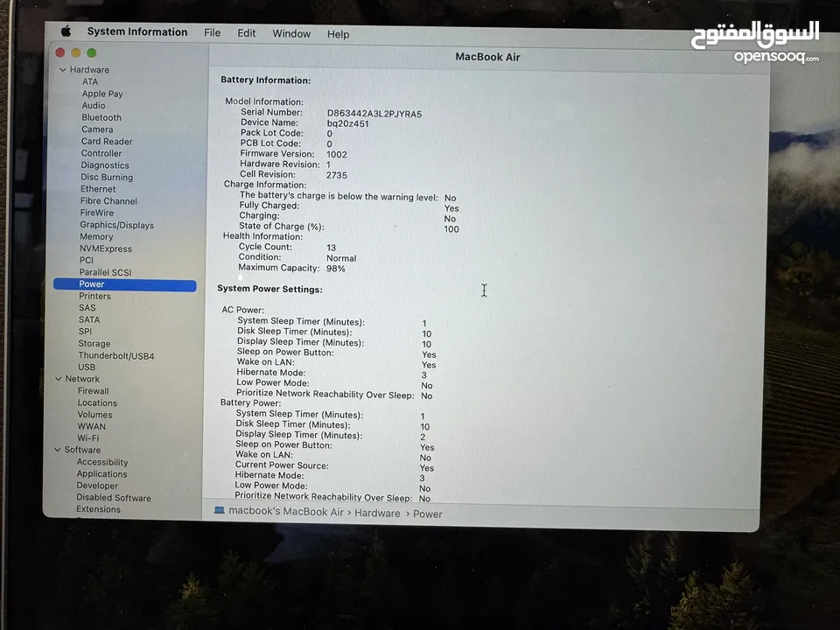
Task: Select Disabled Software under Software
Action: [x=114, y=498]
